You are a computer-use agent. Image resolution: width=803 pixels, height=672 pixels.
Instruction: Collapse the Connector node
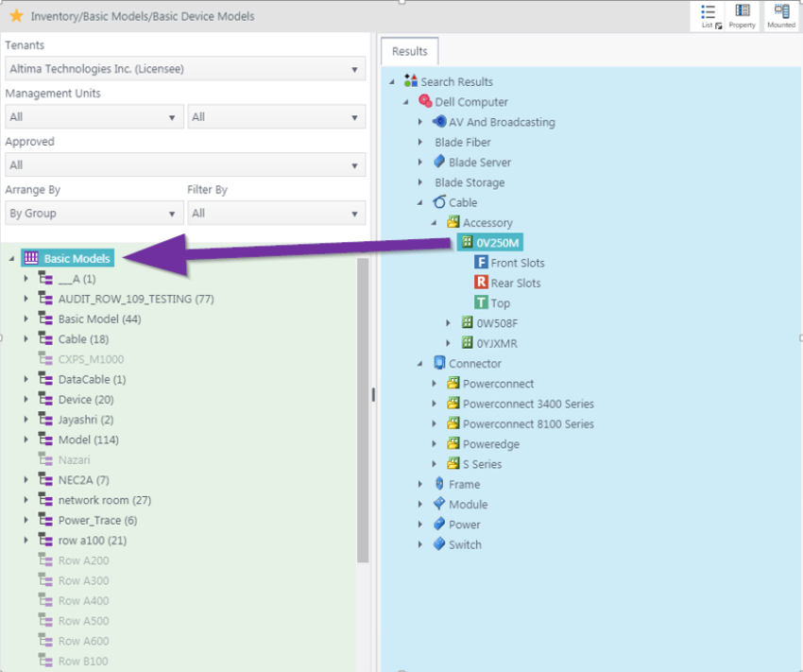[420, 364]
